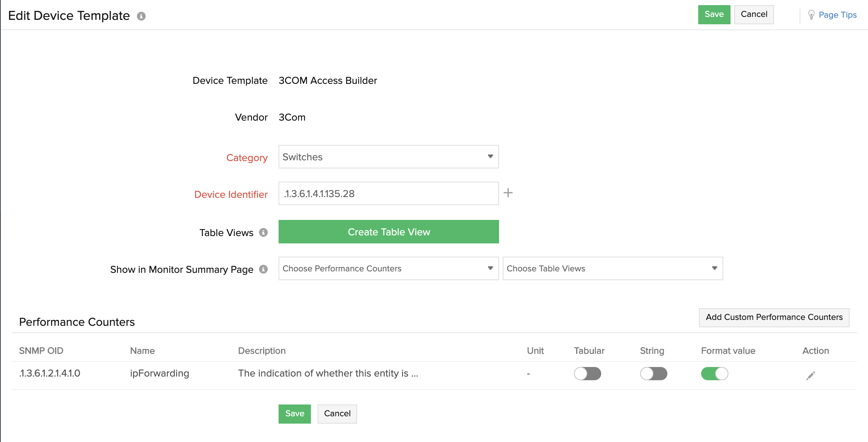Click the bottom Save button
Image resolution: width=868 pixels, height=442 pixels.
(x=294, y=414)
